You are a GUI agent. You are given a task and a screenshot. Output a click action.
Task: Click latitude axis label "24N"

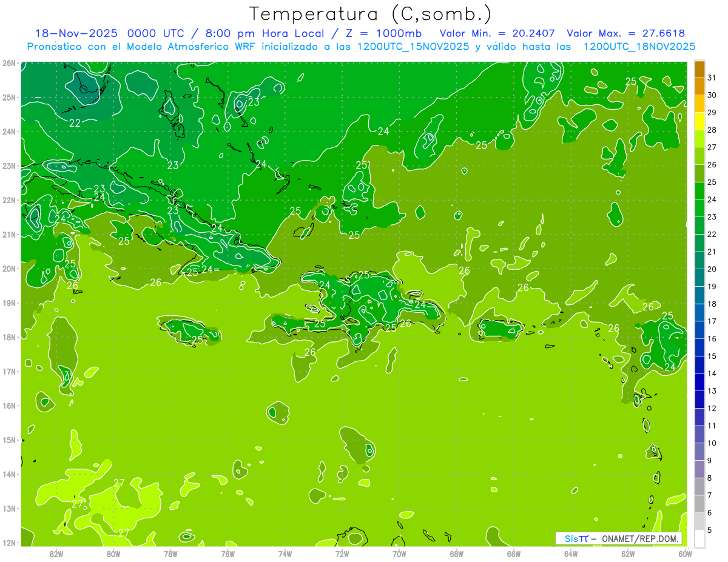click(8, 132)
